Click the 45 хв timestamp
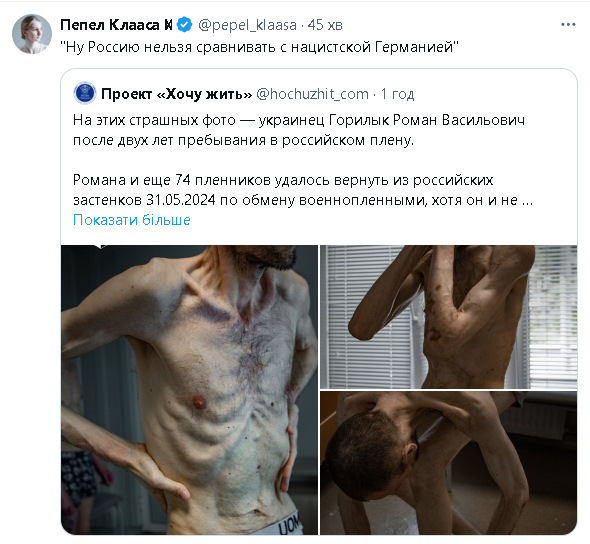The height and width of the screenshot is (544, 590). (325, 25)
